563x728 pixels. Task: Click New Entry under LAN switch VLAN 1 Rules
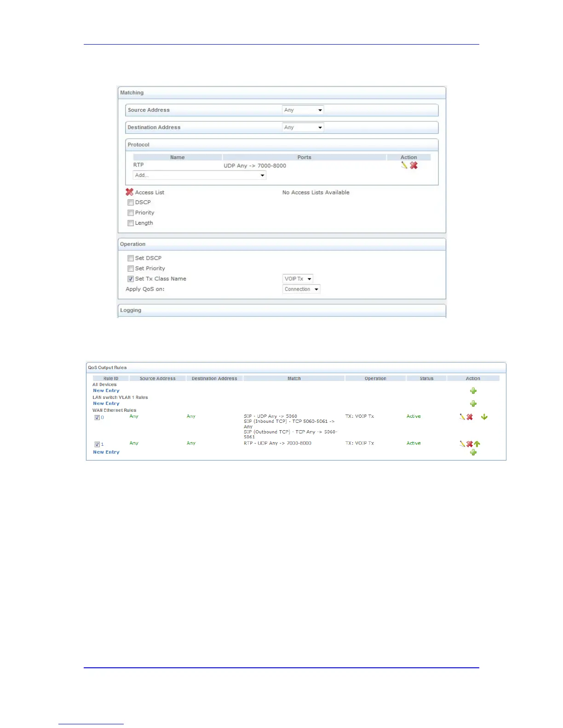pos(106,404)
